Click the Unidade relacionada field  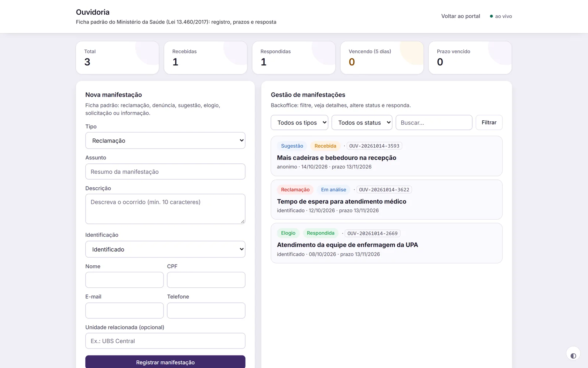pos(165,341)
